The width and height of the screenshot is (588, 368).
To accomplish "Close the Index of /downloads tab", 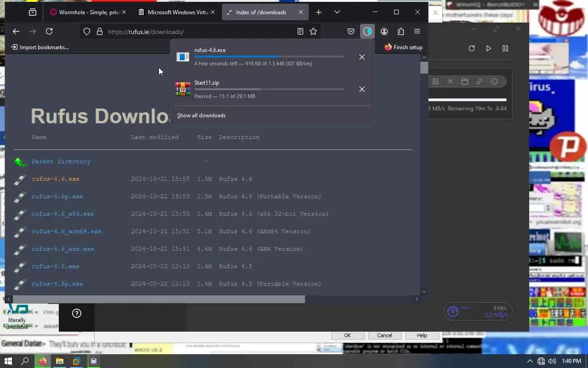I will coord(301,12).
